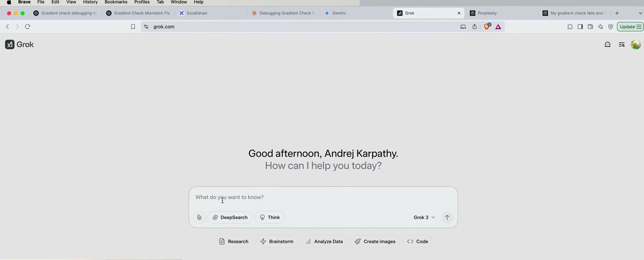Screen dimensions: 644x260
Task: Open the Tab menu
Action: pos(160,2)
